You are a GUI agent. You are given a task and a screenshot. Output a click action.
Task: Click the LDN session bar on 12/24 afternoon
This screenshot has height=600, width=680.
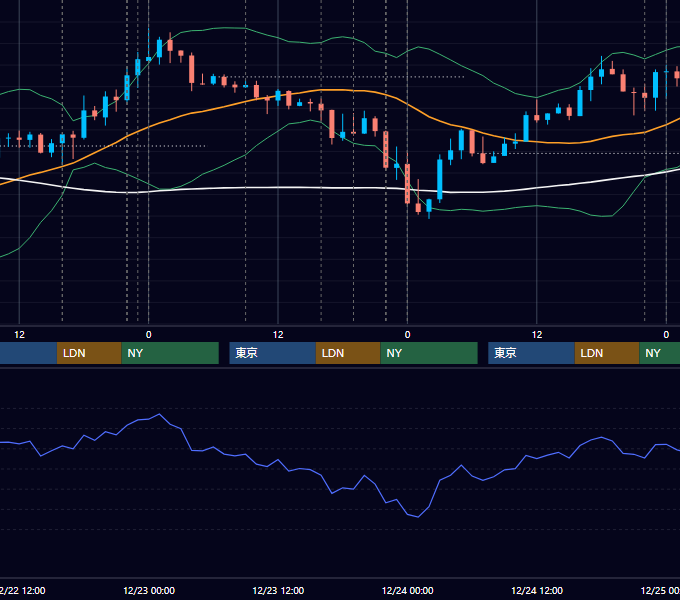point(607,353)
